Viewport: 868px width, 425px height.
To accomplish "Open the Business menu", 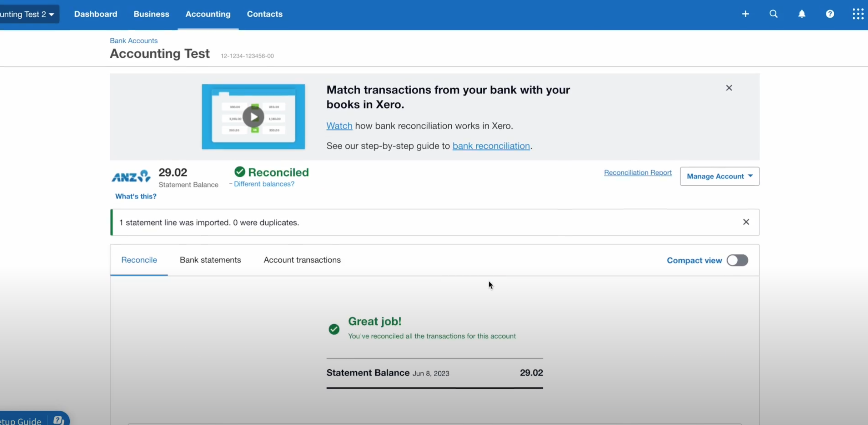I will 151,14.
